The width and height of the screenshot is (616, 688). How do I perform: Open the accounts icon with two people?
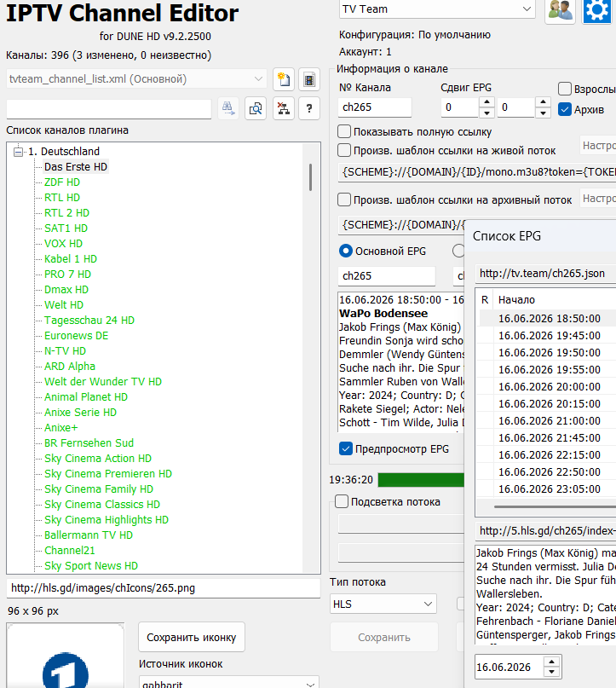pos(561,10)
